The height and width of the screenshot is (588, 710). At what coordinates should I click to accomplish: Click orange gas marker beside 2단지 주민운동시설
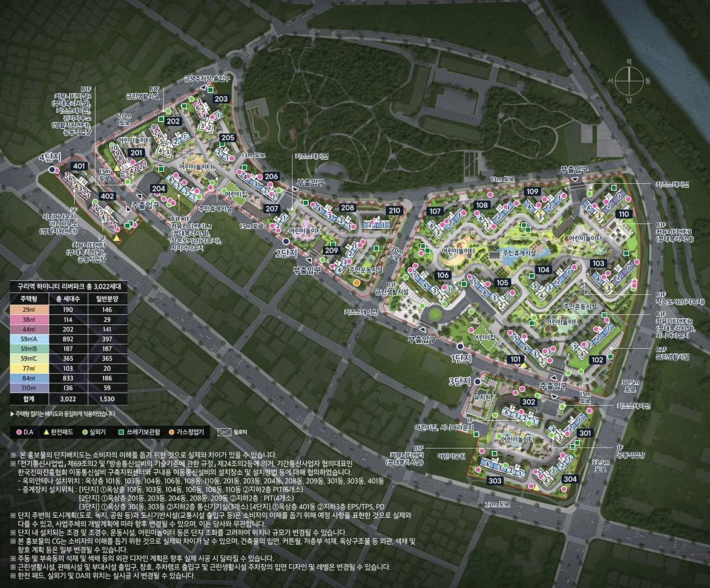click(357, 283)
